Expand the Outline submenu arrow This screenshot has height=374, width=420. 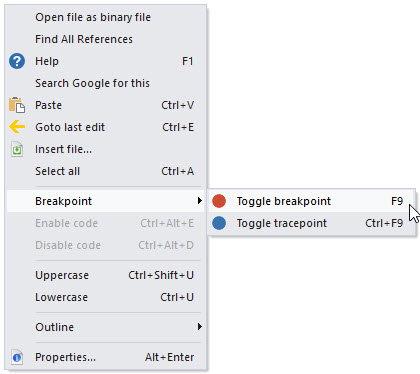(x=199, y=327)
